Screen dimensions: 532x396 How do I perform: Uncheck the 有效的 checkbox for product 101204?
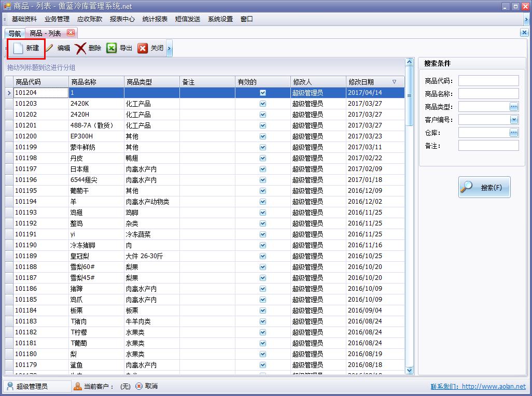[x=263, y=93]
